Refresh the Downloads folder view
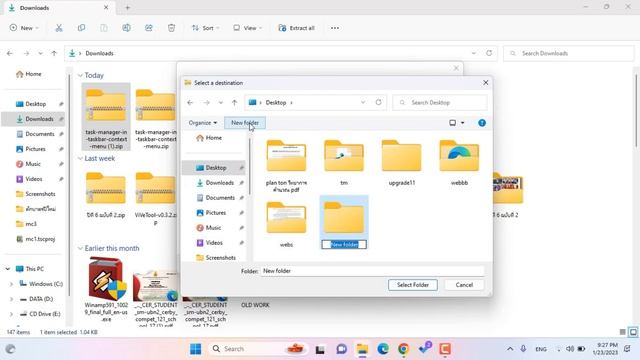Viewport: 640px width, 360px height. point(489,53)
